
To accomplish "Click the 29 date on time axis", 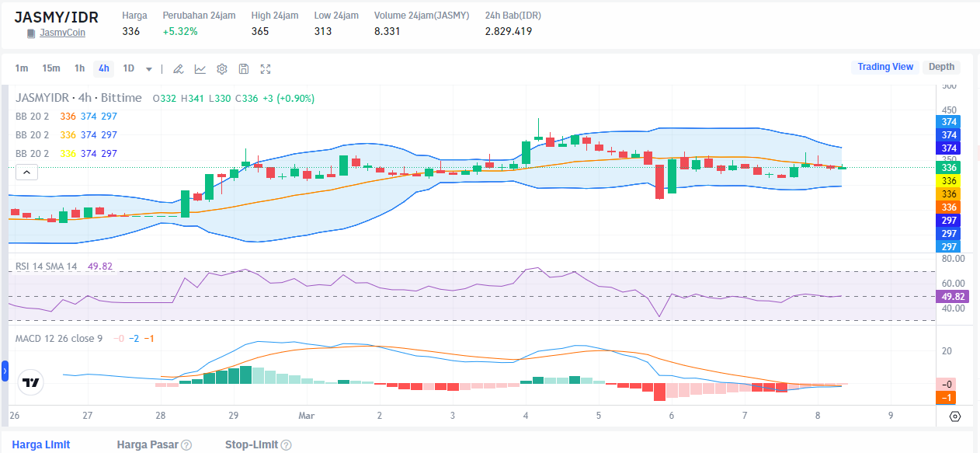I will (234, 416).
